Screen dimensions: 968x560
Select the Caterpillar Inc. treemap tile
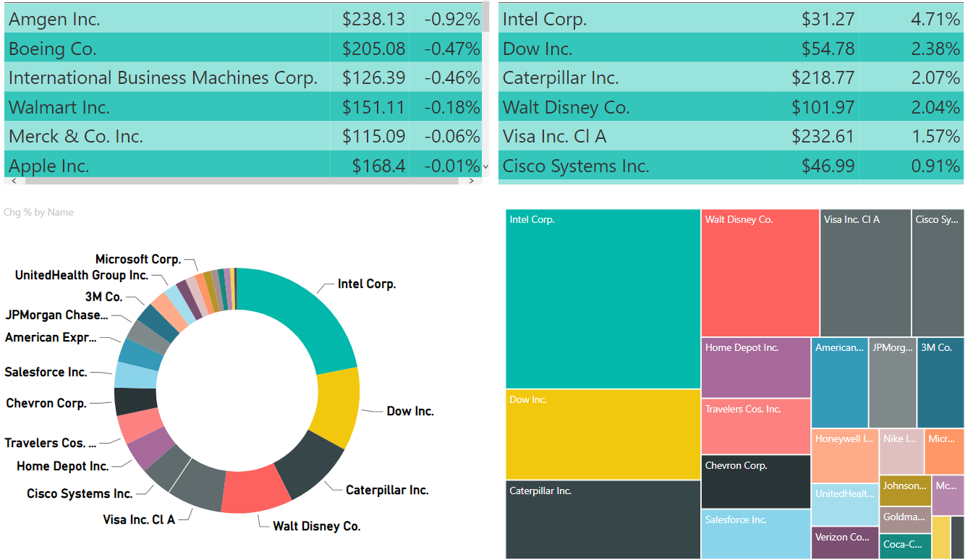603,519
